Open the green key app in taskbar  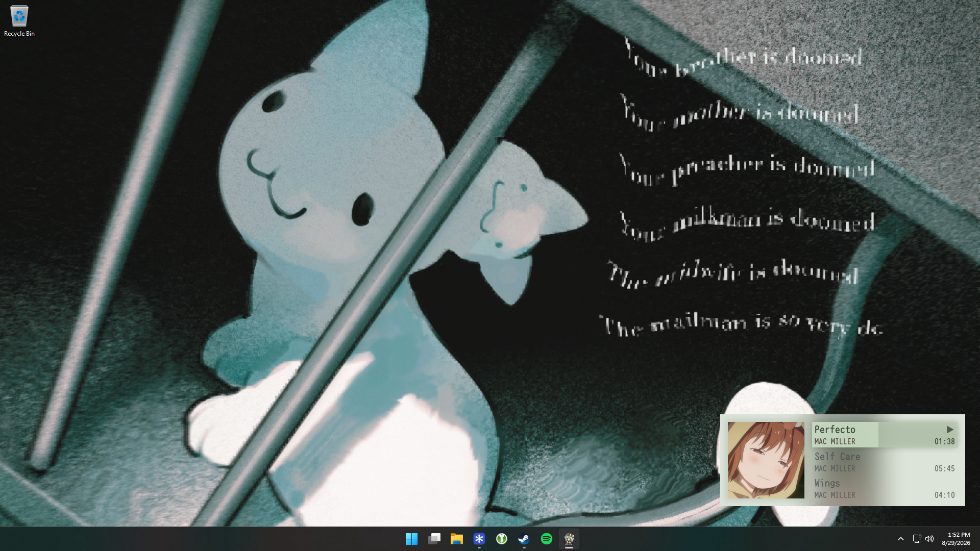click(502, 539)
